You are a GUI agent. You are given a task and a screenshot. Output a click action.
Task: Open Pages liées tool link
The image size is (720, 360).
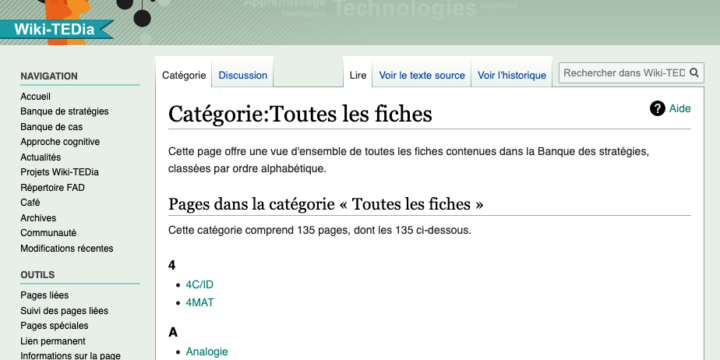(45, 295)
